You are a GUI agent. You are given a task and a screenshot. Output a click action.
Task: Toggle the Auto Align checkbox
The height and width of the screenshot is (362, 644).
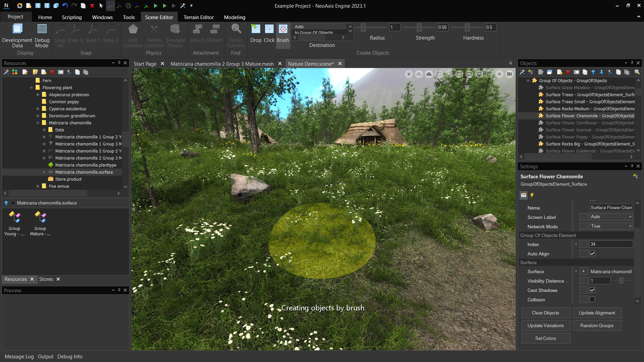tap(592, 253)
